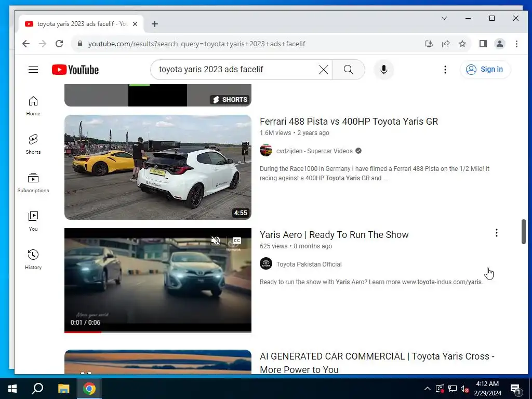Open the You section in sidebar
The width and height of the screenshot is (532, 399).
click(33, 221)
